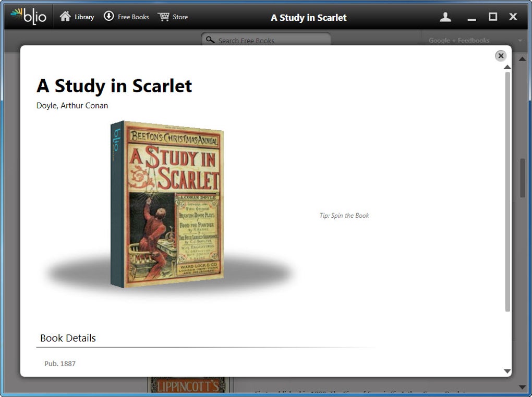Image resolution: width=532 pixels, height=397 pixels.
Task: Click the Blio logo
Action: pyautogui.click(x=29, y=16)
